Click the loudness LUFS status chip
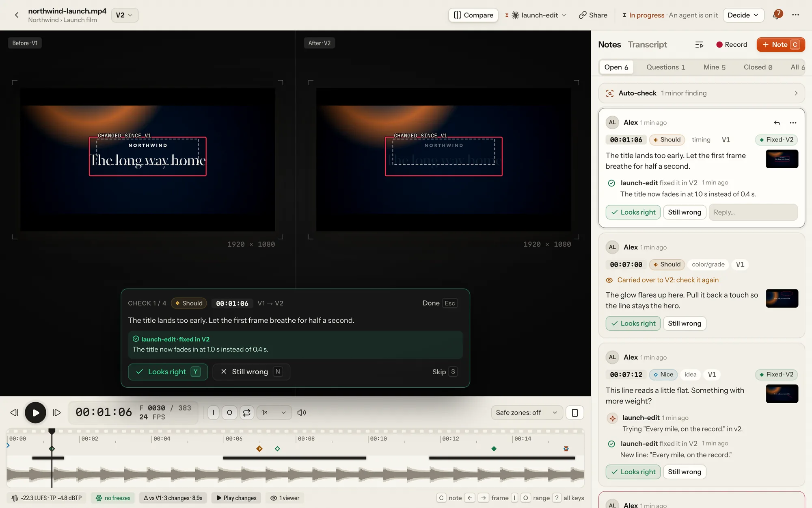 [x=47, y=498]
